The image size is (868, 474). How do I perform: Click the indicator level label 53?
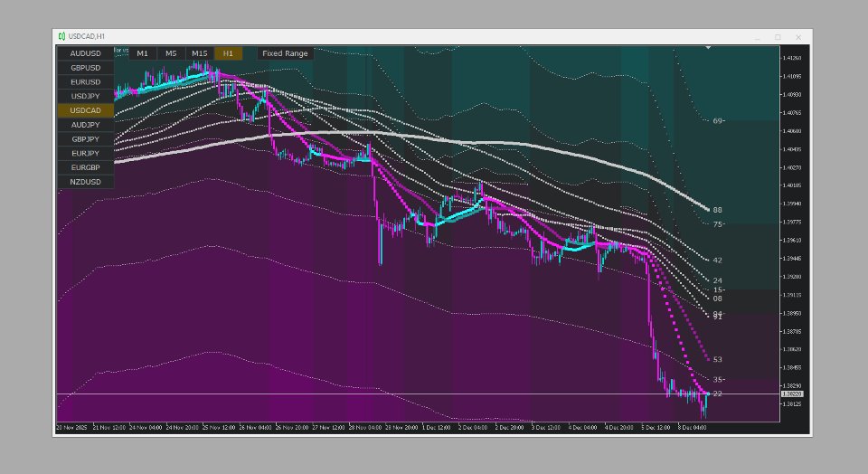[717, 359]
